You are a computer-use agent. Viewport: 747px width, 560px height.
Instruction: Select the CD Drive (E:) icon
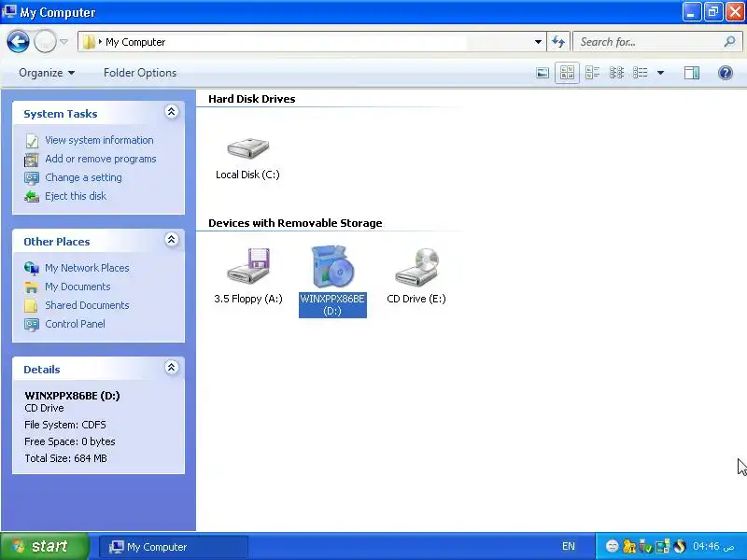coord(416,267)
